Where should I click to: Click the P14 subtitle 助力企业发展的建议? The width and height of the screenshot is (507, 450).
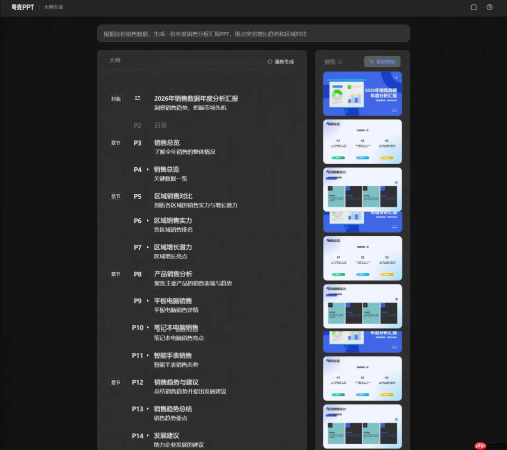pyautogui.click(x=179, y=445)
